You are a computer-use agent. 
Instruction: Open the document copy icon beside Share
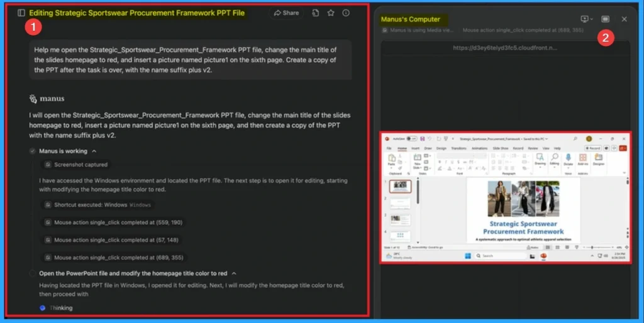point(315,13)
